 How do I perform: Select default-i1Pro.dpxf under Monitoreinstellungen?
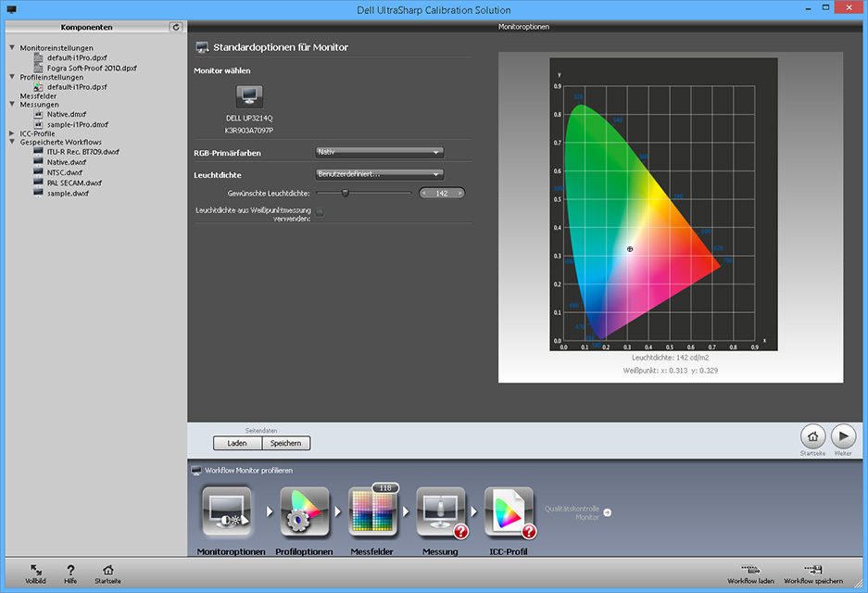point(77,57)
